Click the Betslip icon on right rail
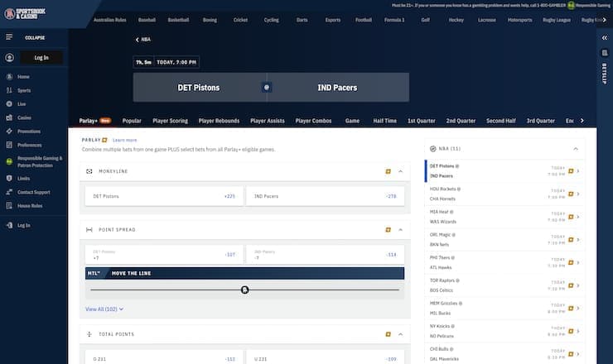 (x=605, y=53)
